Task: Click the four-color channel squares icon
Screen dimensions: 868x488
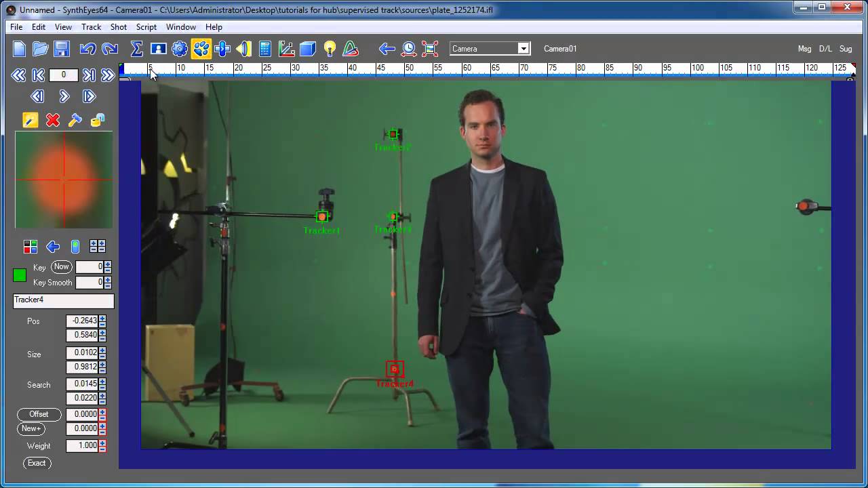Action: (x=31, y=247)
